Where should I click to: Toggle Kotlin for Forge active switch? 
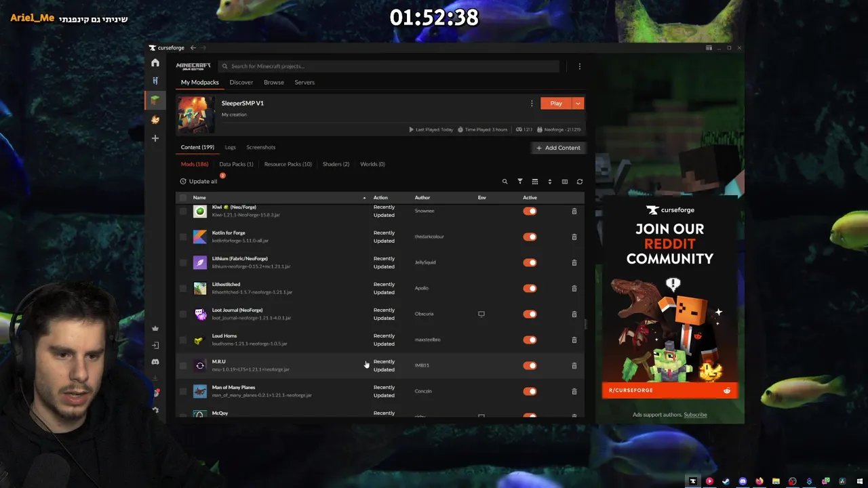coord(530,237)
